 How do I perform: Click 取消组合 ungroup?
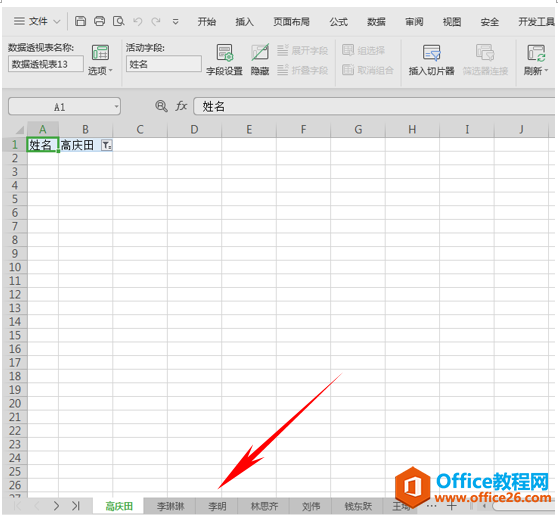click(368, 70)
